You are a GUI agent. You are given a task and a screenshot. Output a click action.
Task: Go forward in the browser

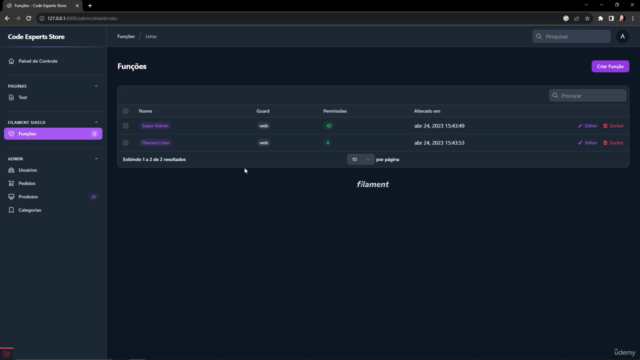click(x=18, y=18)
